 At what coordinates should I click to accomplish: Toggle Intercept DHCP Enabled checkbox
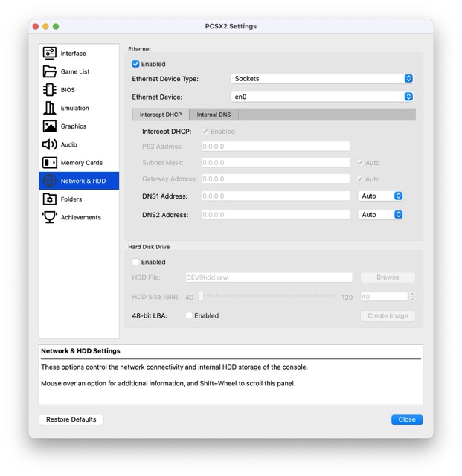205,132
